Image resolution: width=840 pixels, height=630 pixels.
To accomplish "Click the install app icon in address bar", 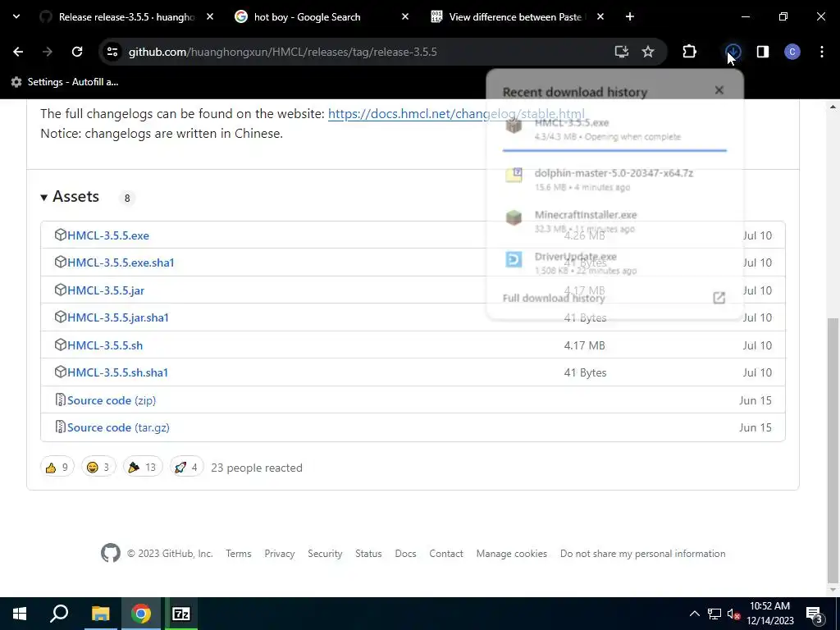I will click(622, 52).
